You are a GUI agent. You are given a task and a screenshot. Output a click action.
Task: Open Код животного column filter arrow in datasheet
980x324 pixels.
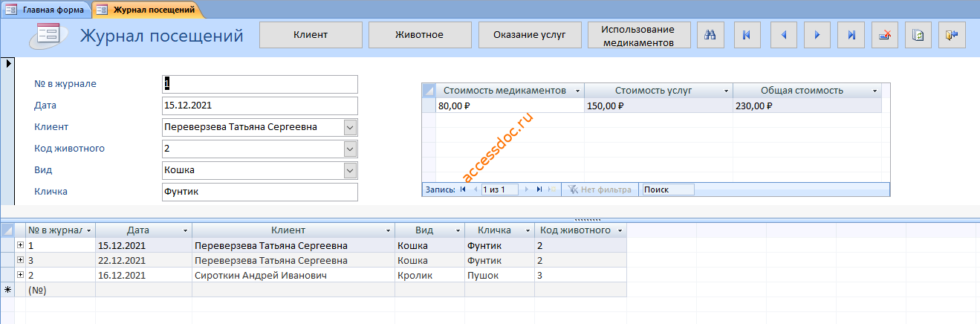[x=620, y=230]
